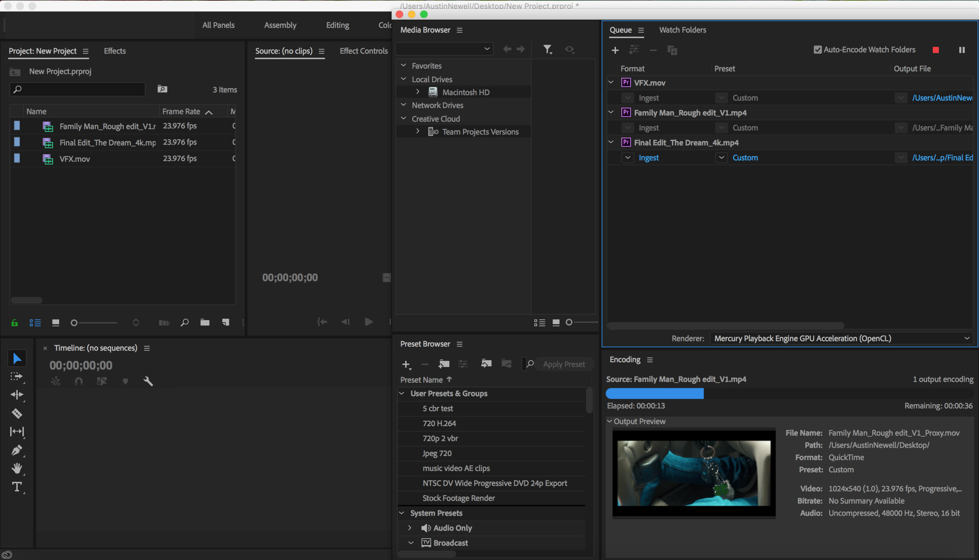This screenshot has width=979, height=560.
Task: Open the Renderer dropdown
Action: pos(841,339)
